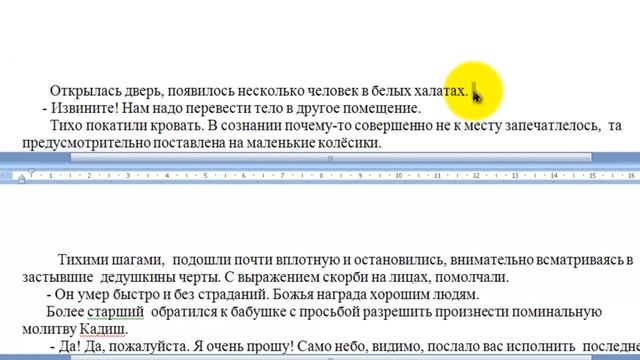This screenshot has width=640, height=360.
Task: Click the word "халатах" in first line
Action: [x=439, y=91]
